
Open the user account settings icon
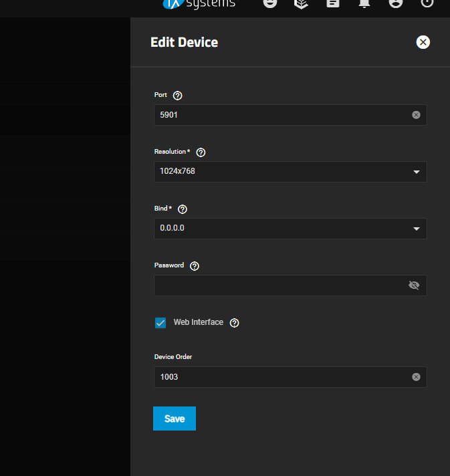click(x=396, y=3)
